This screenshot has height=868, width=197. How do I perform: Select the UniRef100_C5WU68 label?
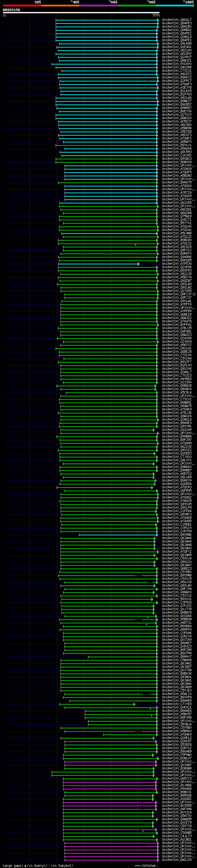pos(177,660)
